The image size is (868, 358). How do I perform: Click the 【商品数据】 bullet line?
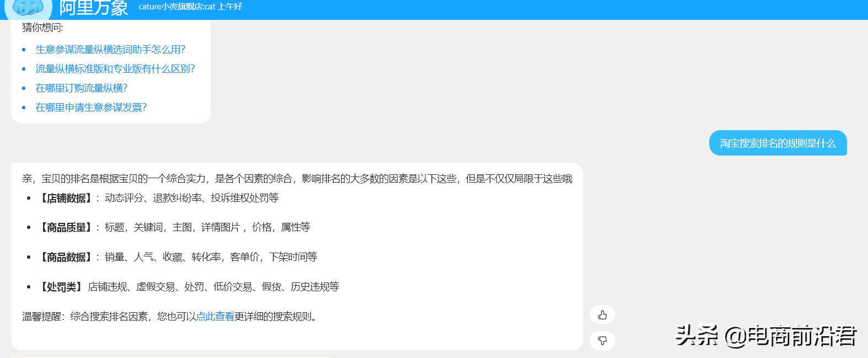[177, 257]
